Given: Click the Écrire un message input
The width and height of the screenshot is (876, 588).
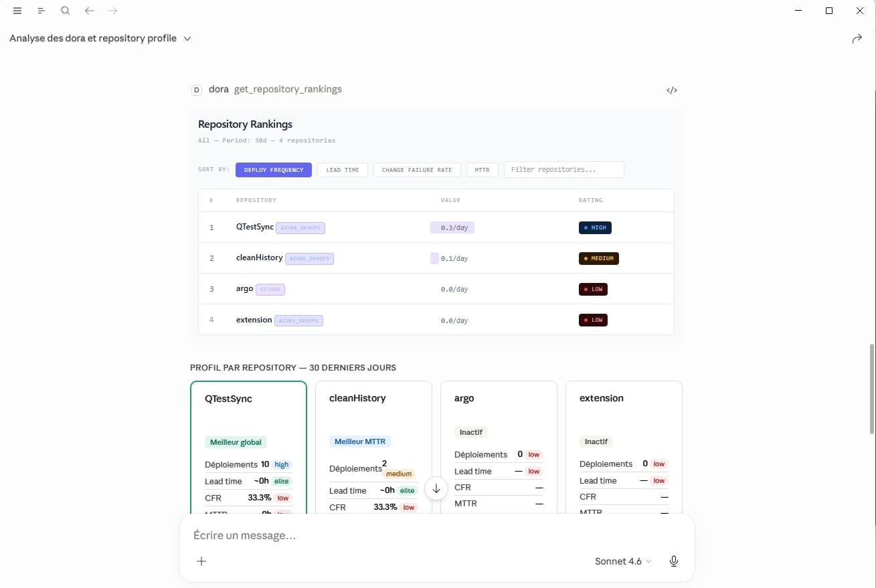Looking at the screenshot, I should (x=436, y=535).
